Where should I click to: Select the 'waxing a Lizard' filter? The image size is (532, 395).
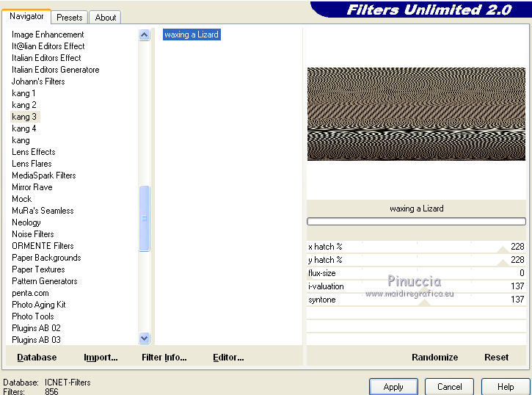pos(192,35)
